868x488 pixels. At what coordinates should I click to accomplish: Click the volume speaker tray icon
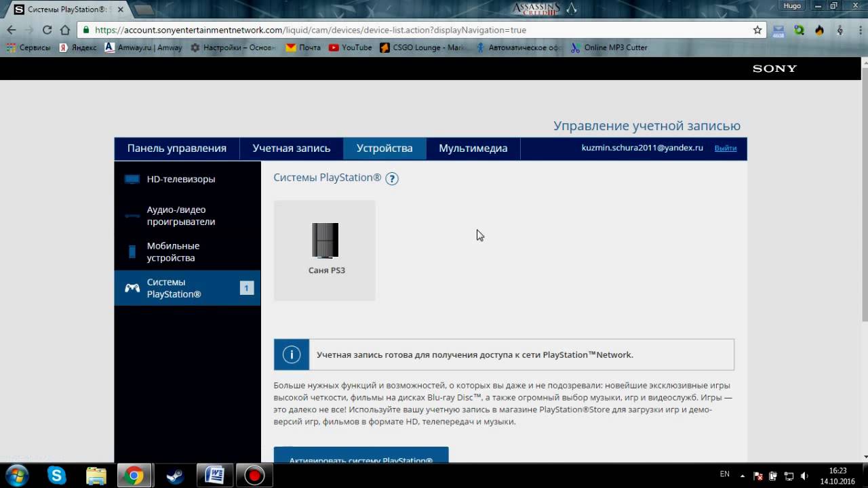tap(804, 476)
